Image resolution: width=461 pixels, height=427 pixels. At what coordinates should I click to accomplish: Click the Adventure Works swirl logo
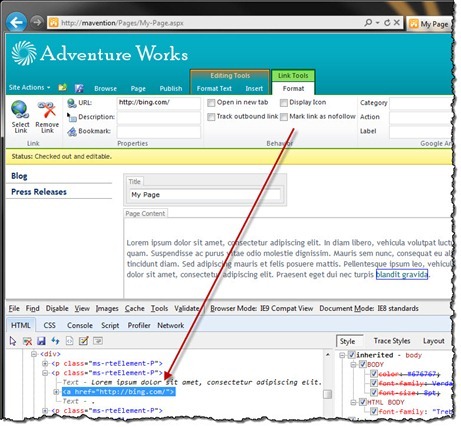click(x=24, y=53)
